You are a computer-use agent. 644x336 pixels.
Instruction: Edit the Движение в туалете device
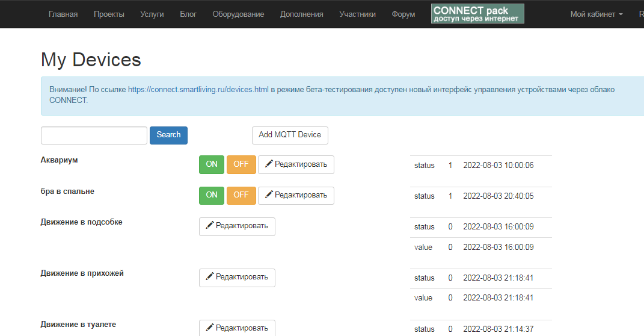click(x=237, y=328)
